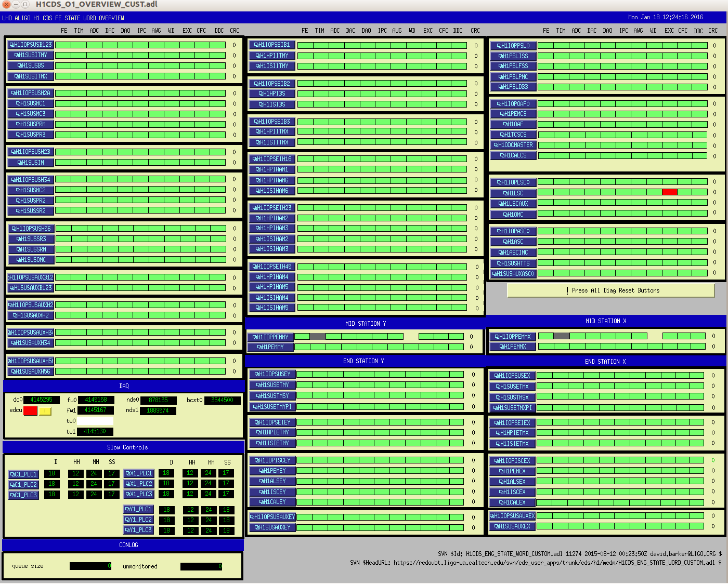728x584 pixels.
Task: Open the H1IOPPSL0 related display menu
Action: click(513, 46)
